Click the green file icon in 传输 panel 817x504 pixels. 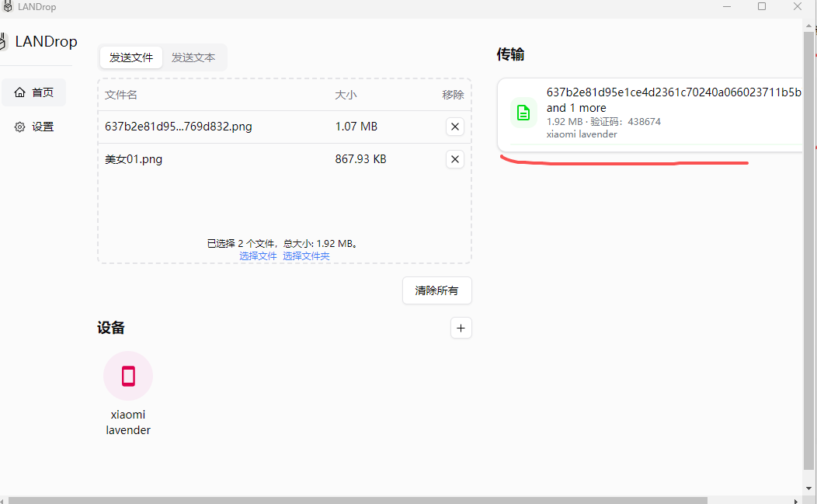[x=523, y=112]
